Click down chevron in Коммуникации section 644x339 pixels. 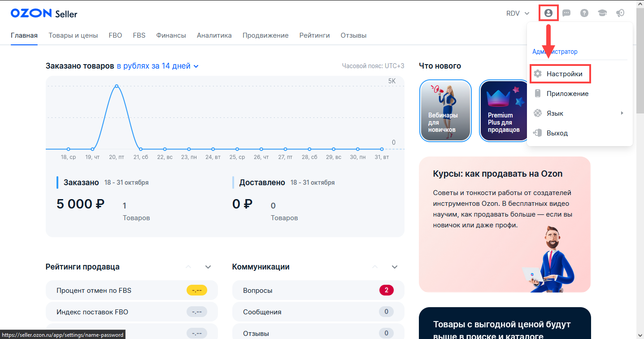coord(395,267)
